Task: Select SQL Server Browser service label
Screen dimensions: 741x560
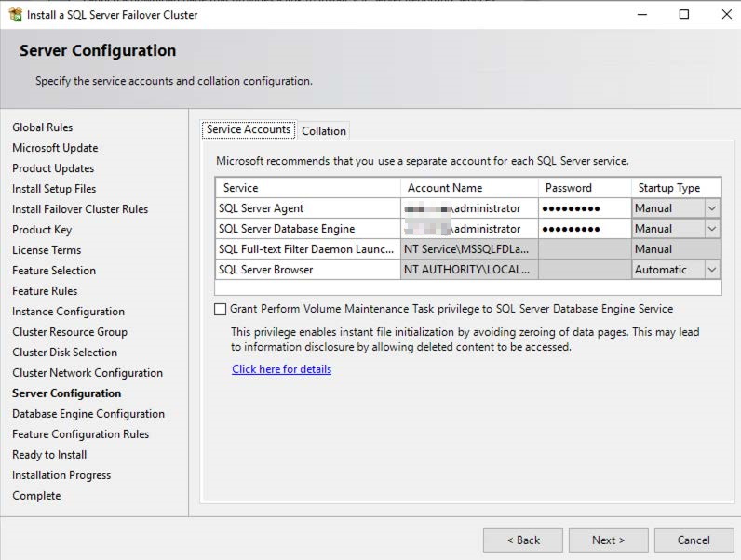Action: (x=265, y=270)
